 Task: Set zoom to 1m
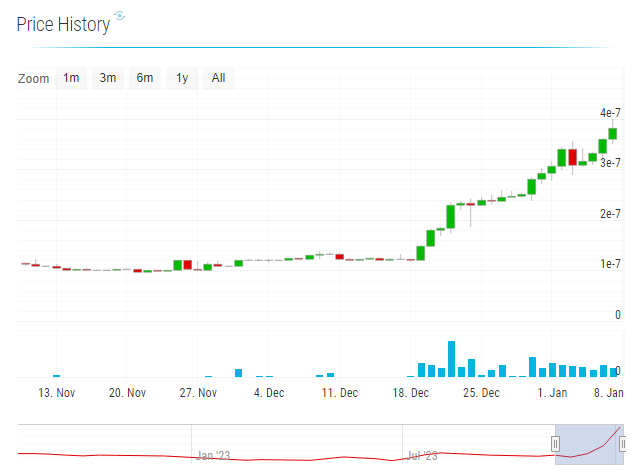[x=71, y=78]
